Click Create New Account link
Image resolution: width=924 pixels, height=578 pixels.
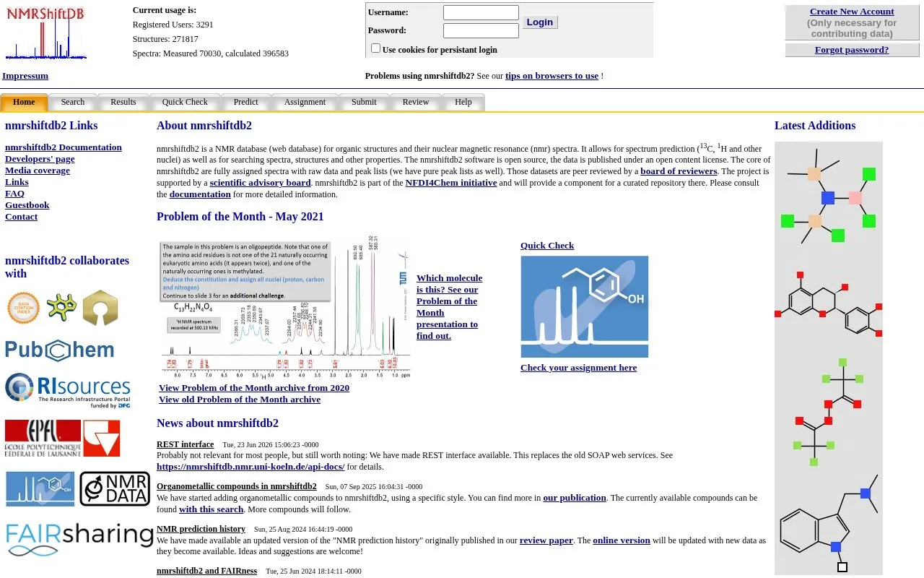coord(852,12)
